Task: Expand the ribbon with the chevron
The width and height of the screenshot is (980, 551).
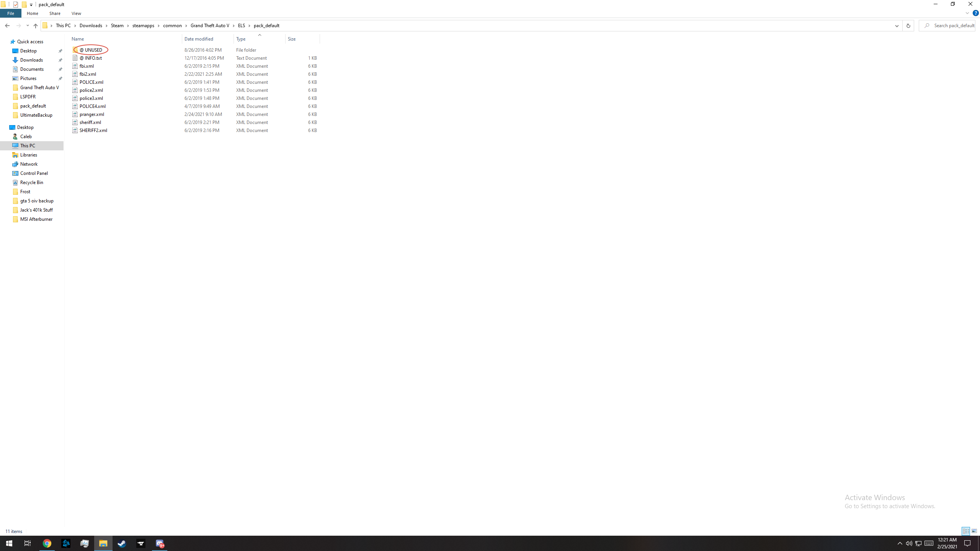Action: click(967, 13)
